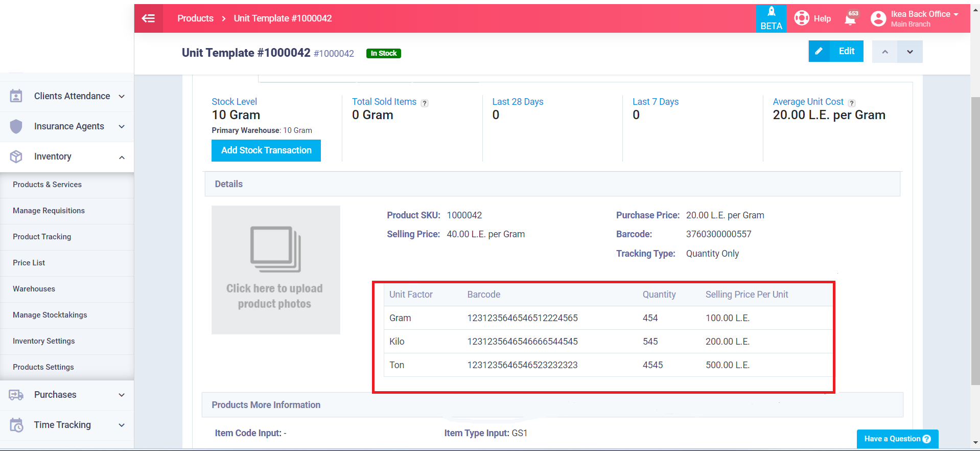980x451 pixels.
Task: Expand the Insurance Agents menu
Action: pyautogui.click(x=67, y=126)
